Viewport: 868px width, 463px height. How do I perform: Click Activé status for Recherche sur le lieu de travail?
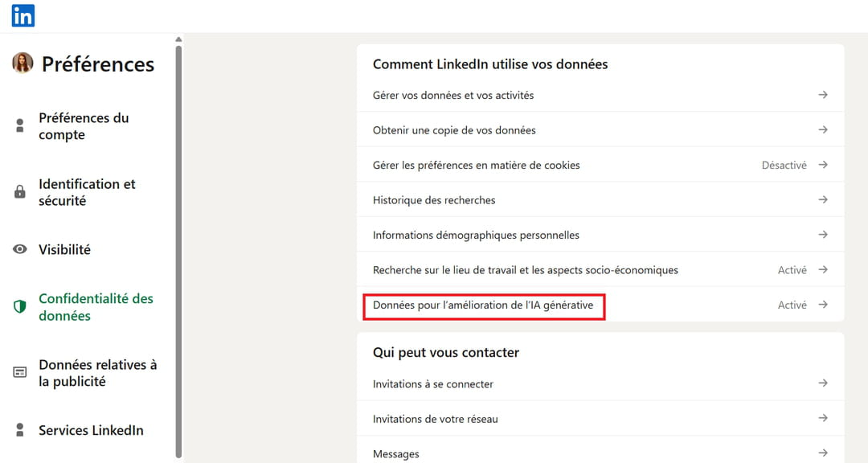[792, 270]
